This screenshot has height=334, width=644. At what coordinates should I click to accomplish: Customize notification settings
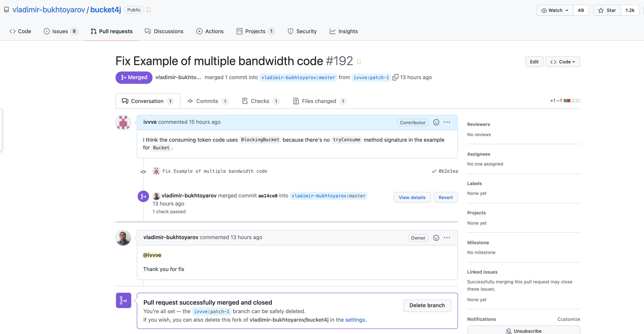[569, 319]
